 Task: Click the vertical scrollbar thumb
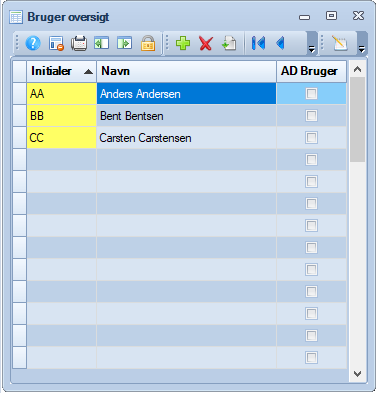click(x=357, y=120)
